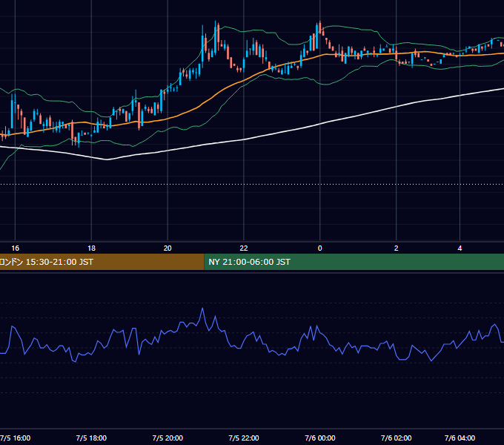Click the 7/5 22:00 date label
The image size is (504, 445).
pos(244,438)
